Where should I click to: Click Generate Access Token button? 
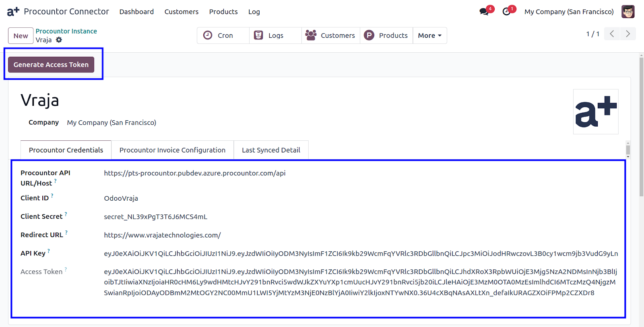tap(51, 65)
